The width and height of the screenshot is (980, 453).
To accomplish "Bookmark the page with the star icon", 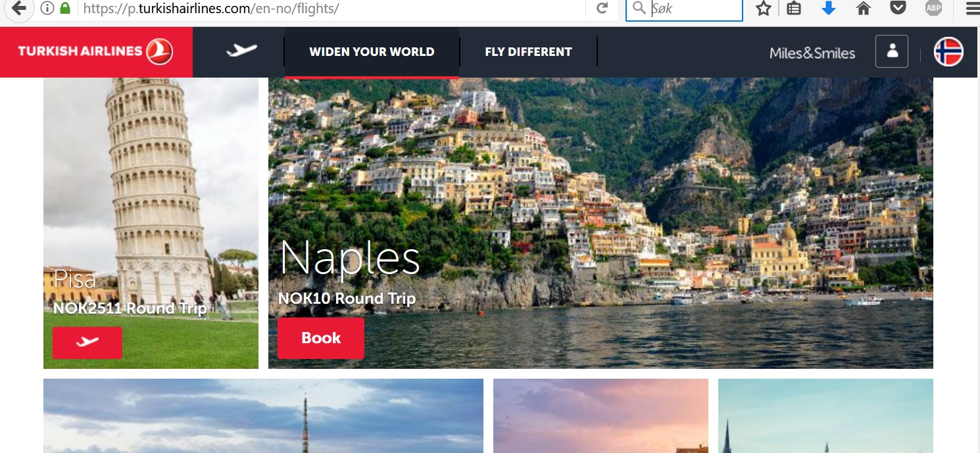I will tap(763, 9).
